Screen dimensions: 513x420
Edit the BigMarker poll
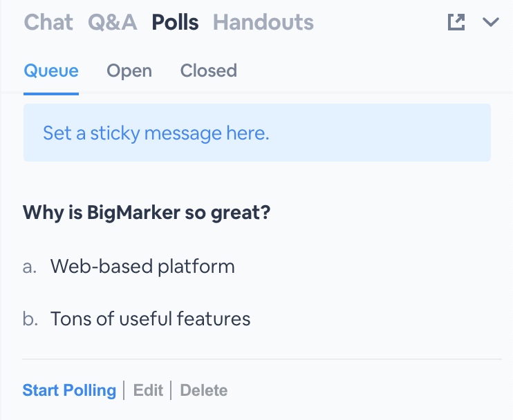148,390
